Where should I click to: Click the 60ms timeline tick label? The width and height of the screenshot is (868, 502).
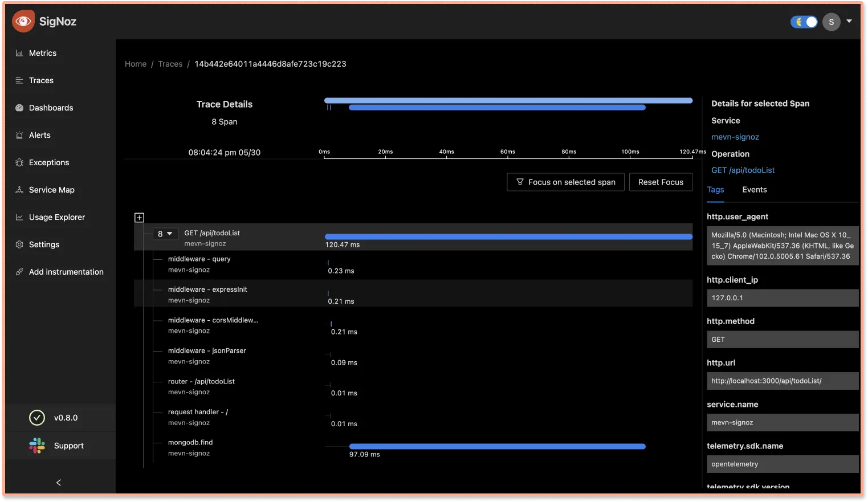point(508,152)
